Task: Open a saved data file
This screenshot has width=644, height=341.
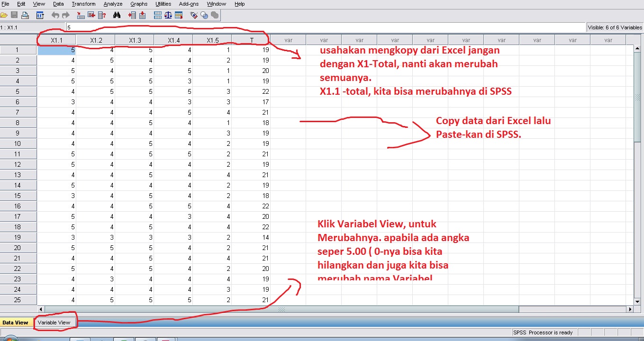Action: pyautogui.click(x=4, y=15)
